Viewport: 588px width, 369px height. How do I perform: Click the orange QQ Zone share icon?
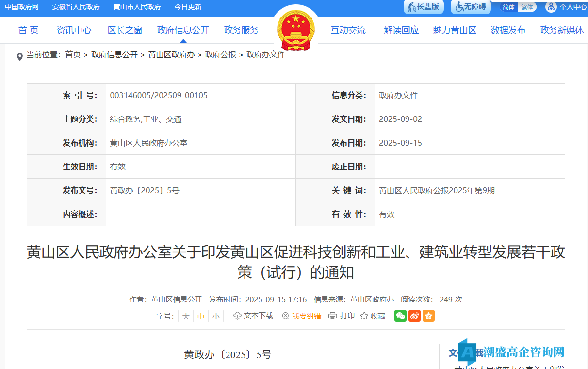coord(428,316)
